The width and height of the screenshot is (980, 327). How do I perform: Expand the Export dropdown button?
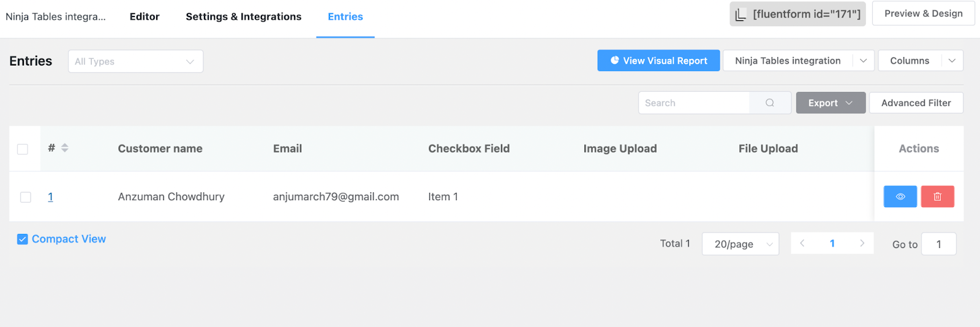831,103
